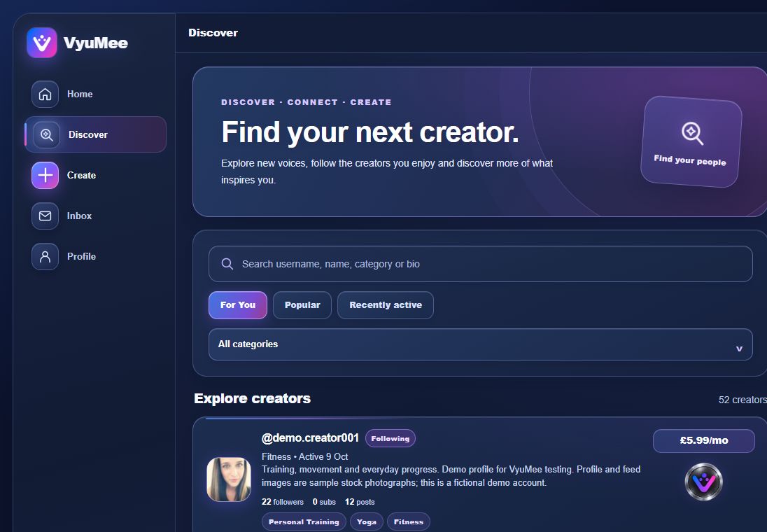Viewport: 767px width, 532px height.
Task: Click the Discover page title in header
Action: [213, 33]
